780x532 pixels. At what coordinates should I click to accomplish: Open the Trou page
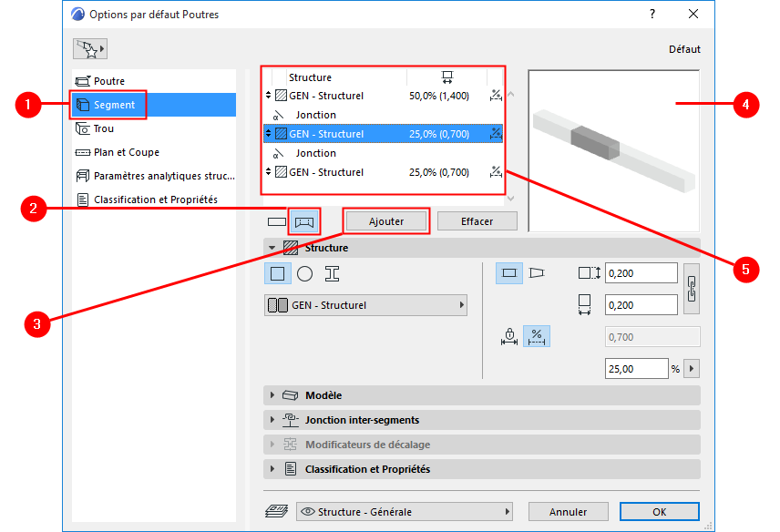[154, 128]
